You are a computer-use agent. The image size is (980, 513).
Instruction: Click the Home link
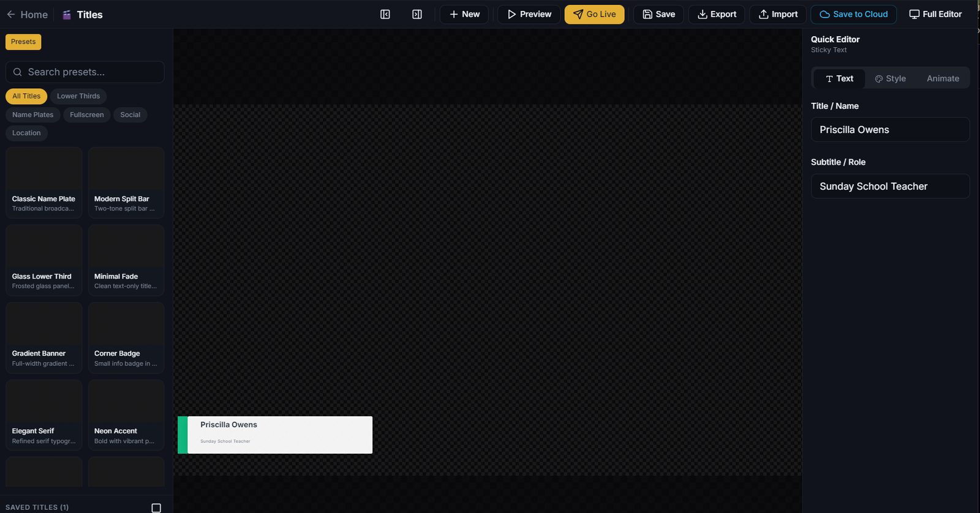point(34,15)
